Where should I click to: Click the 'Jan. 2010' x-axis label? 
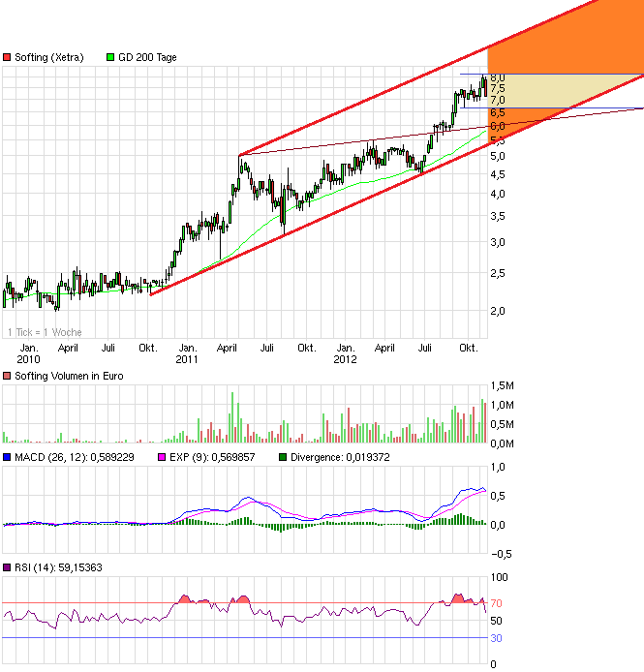pos(29,353)
